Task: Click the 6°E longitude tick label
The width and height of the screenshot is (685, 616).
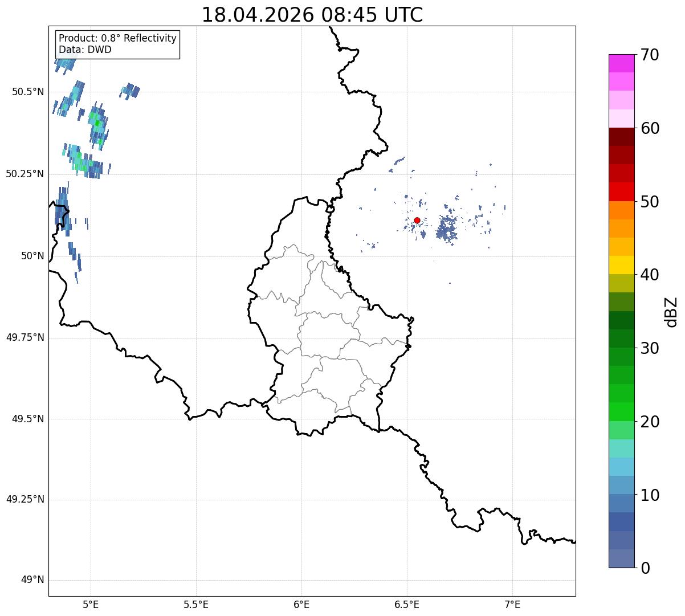Action: 301,604
